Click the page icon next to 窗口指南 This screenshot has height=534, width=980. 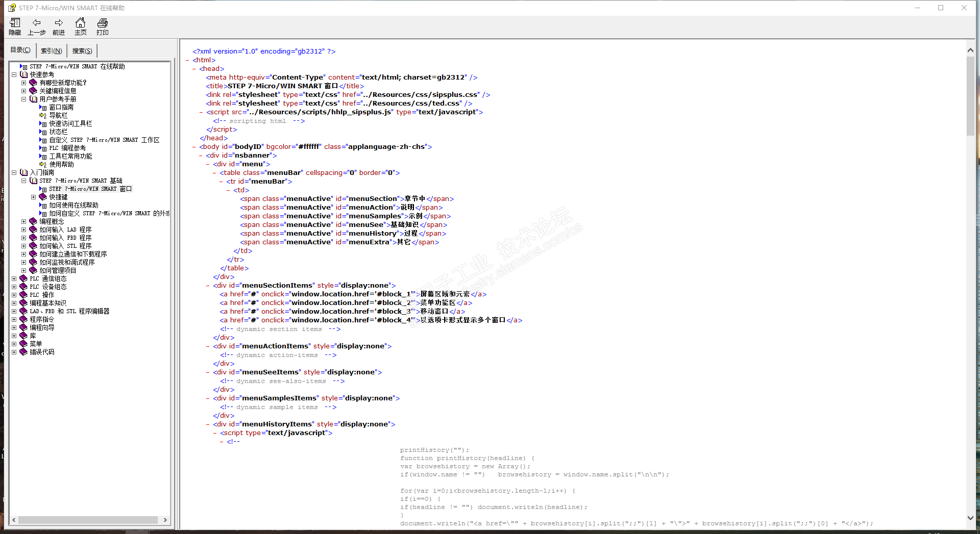(x=43, y=107)
